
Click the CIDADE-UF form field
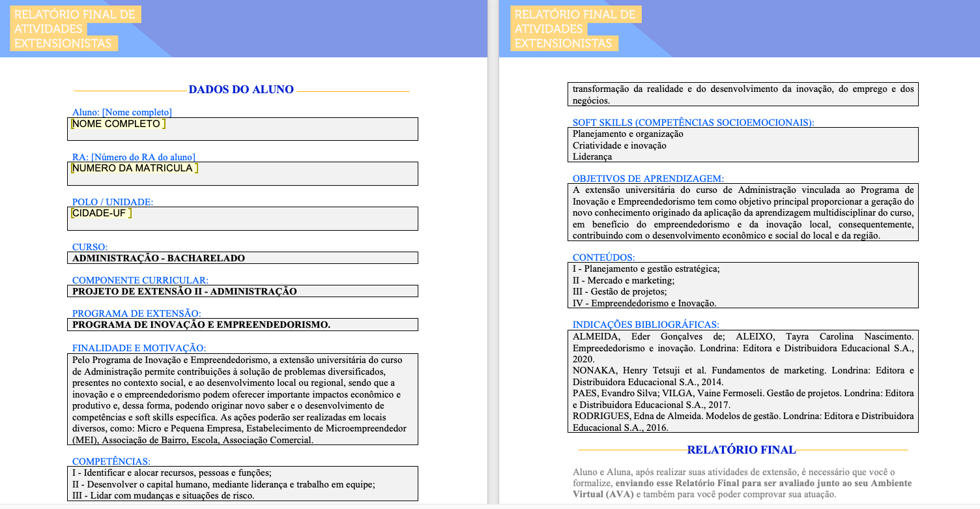pos(100,213)
